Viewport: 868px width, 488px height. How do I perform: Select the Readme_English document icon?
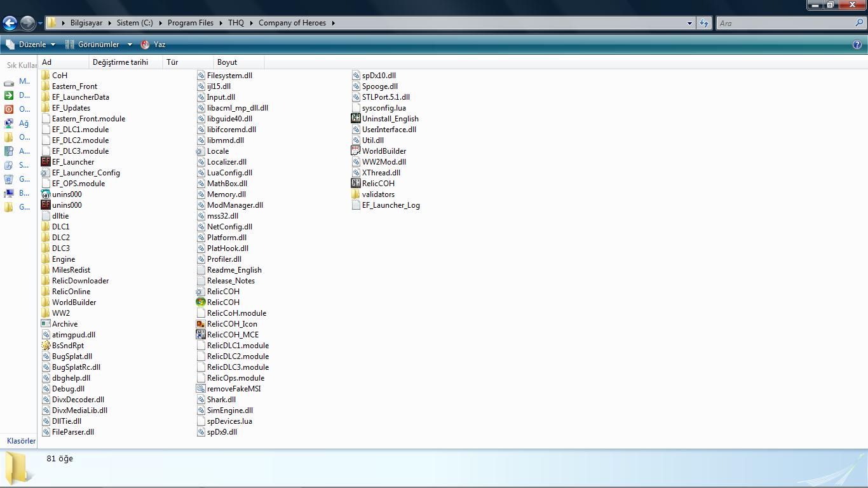pyautogui.click(x=201, y=270)
